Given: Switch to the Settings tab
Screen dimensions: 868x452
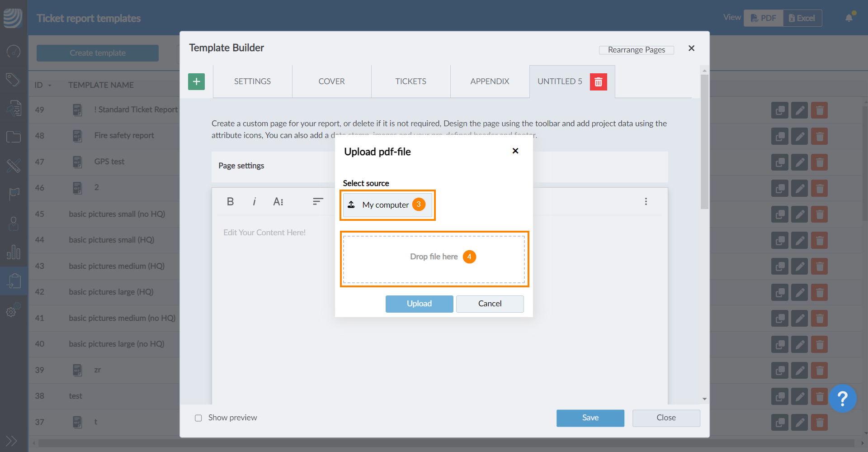Looking at the screenshot, I should [x=252, y=81].
